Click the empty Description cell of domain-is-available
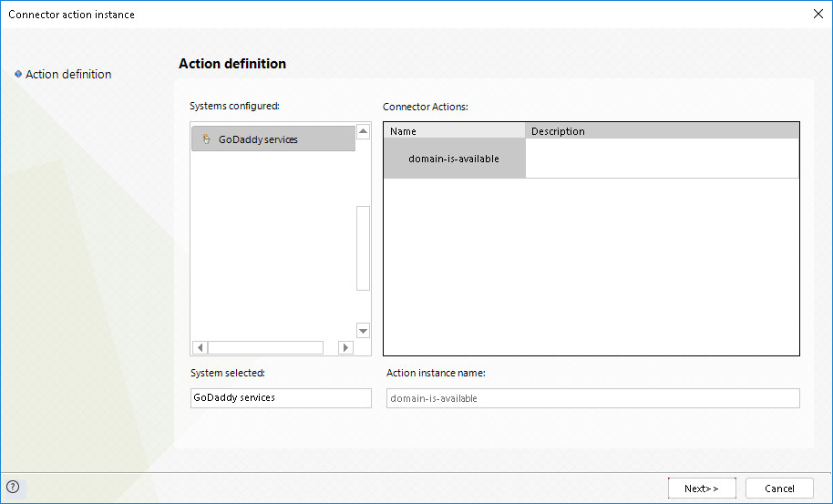This screenshot has width=833, height=504. tap(662, 159)
